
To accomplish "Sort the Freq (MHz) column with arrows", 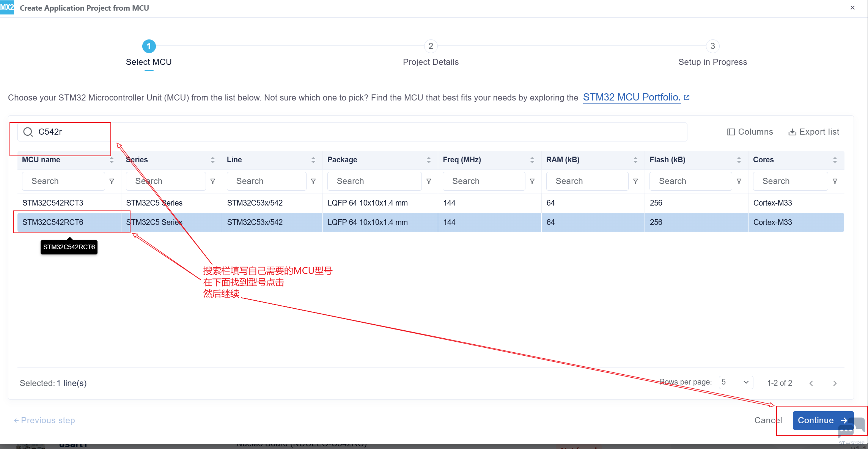I will pyautogui.click(x=532, y=160).
